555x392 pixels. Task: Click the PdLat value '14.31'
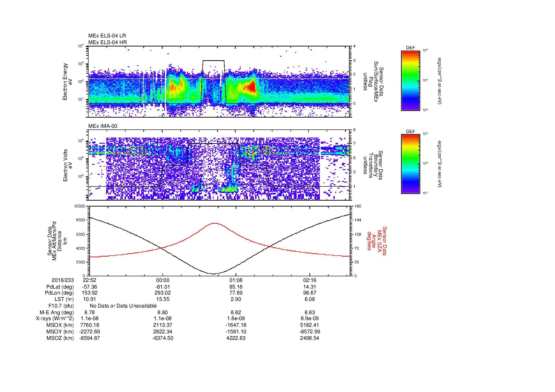pos(310,287)
